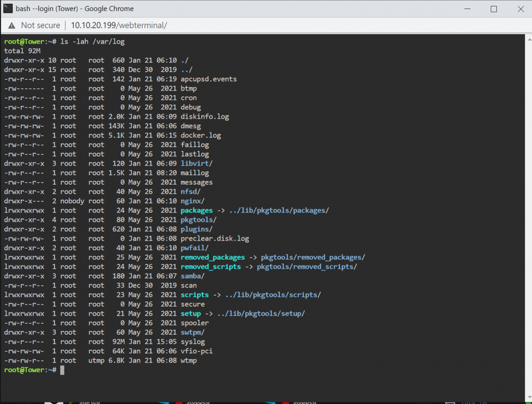
Task: Click the target path ../lib/pkgtools/packages/
Action: click(279, 210)
